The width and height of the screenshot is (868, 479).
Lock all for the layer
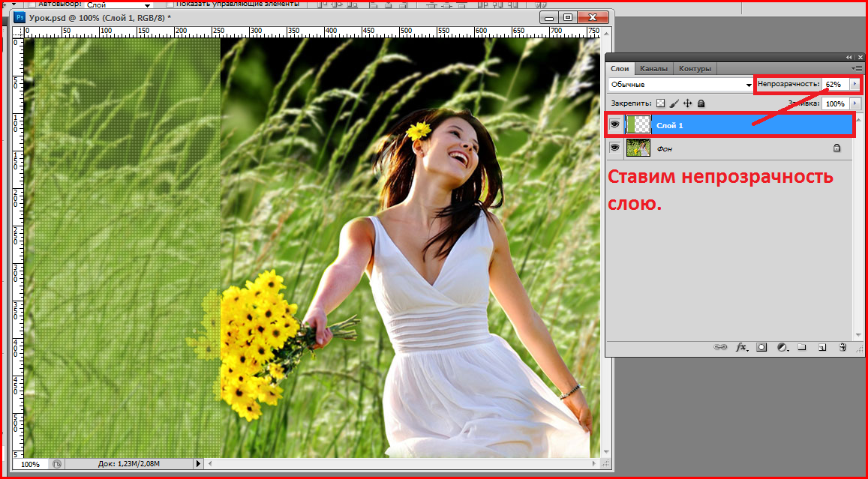click(701, 103)
